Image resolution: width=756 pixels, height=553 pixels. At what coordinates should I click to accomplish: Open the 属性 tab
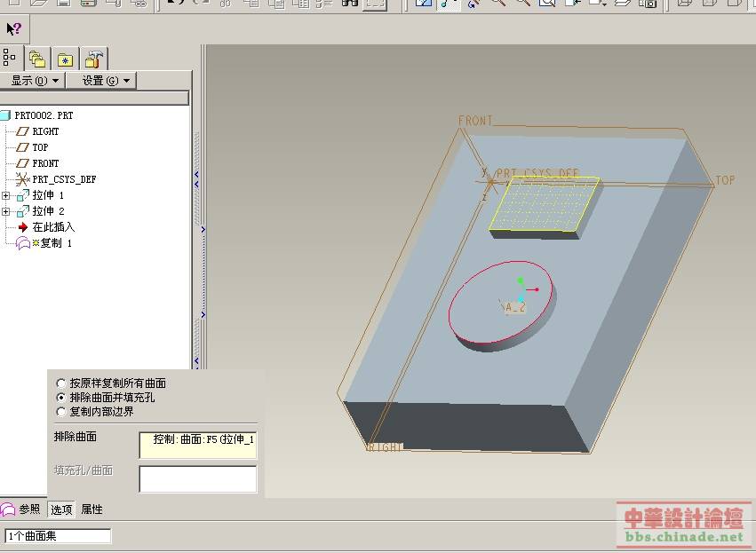(92, 510)
